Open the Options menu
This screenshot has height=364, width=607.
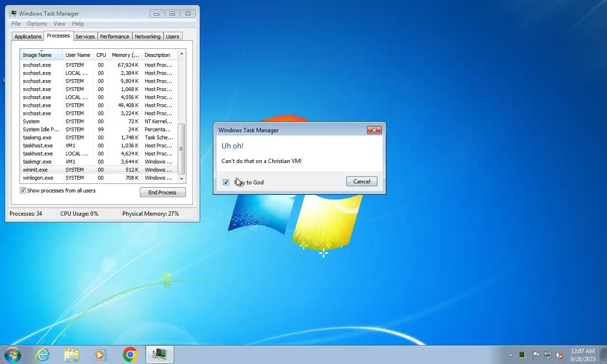click(37, 24)
